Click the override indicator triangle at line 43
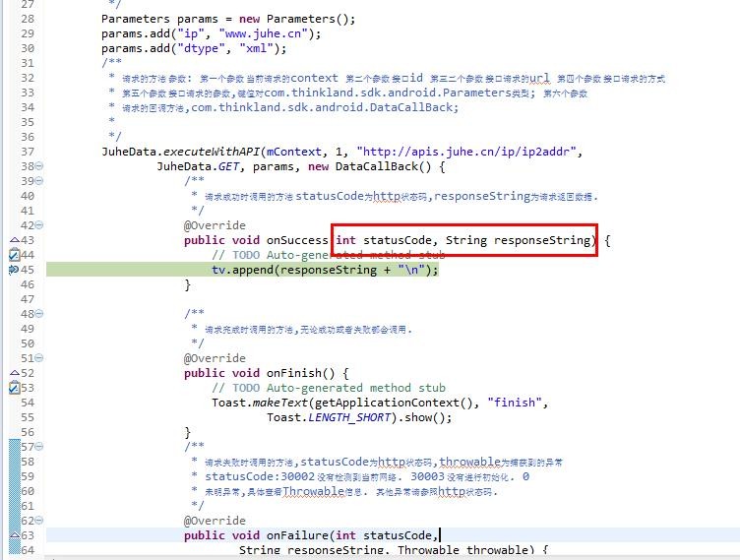Image resolution: width=740 pixels, height=560 pixels. 15,240
